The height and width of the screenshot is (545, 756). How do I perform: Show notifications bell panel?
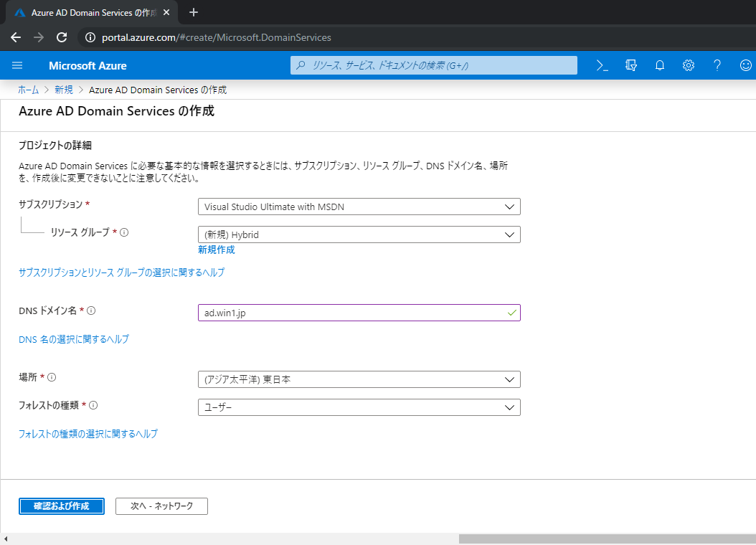click(660, 65)
